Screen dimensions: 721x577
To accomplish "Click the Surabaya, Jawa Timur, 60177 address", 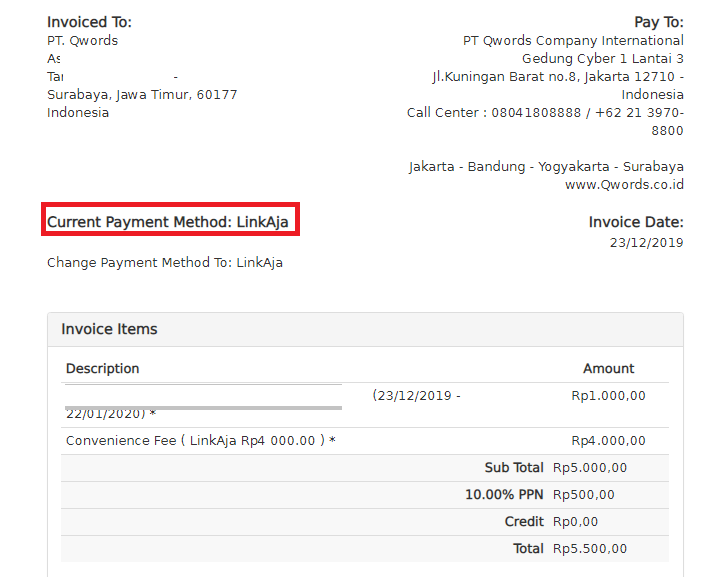I will point(142,95).
